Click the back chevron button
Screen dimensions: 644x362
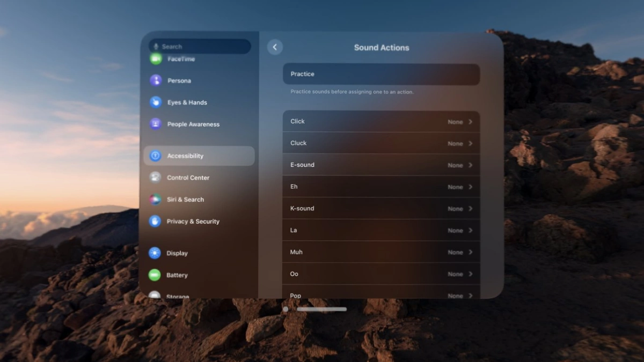tap(275, 47)
